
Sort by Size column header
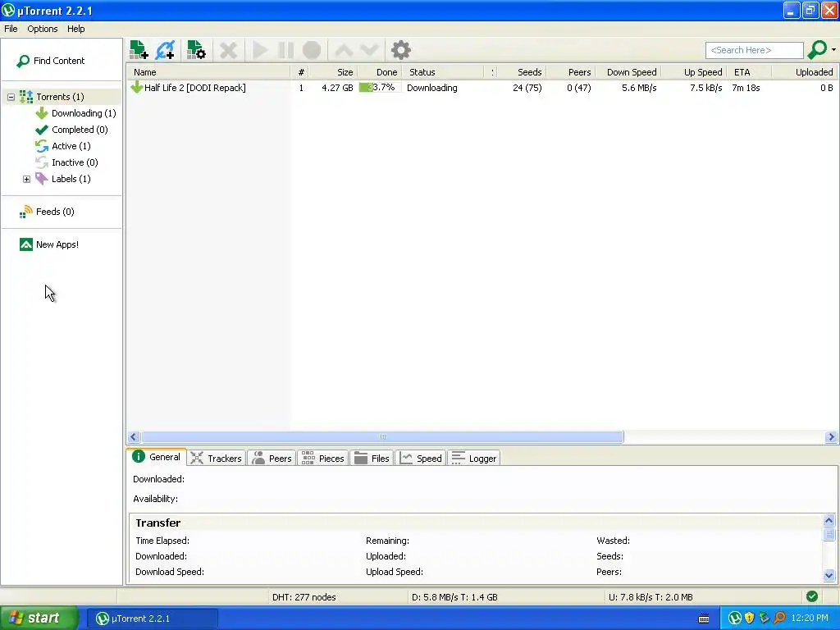point(333,72)
